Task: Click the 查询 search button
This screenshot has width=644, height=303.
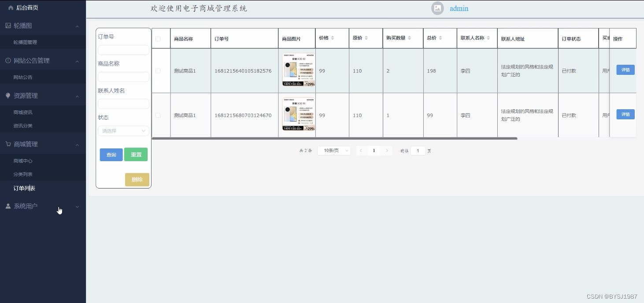Action: pyautogui.click(x=111, y=155)
